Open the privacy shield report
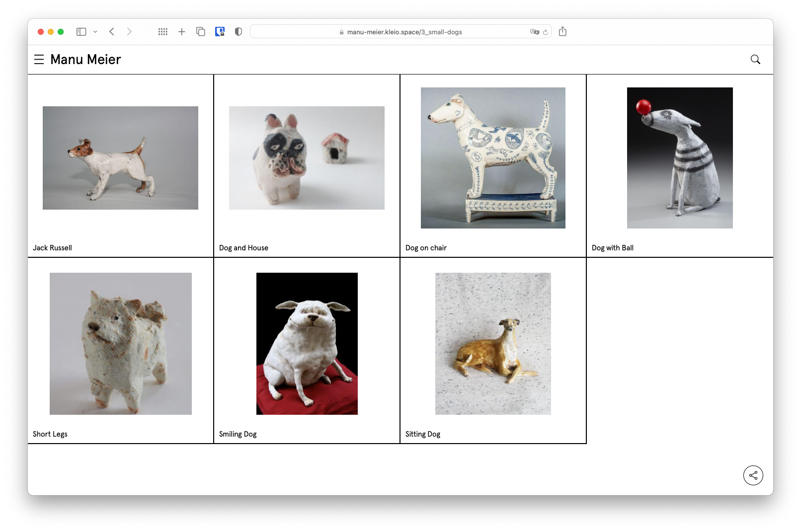The width and height of the screenshot is (801, 532). (x=239, y=32)
